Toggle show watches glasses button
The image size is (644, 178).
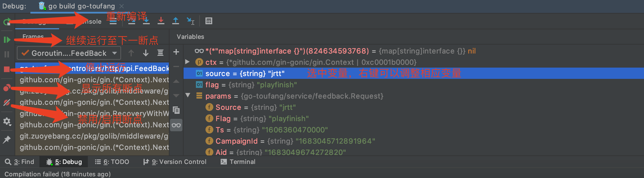(x=176, y=125)
